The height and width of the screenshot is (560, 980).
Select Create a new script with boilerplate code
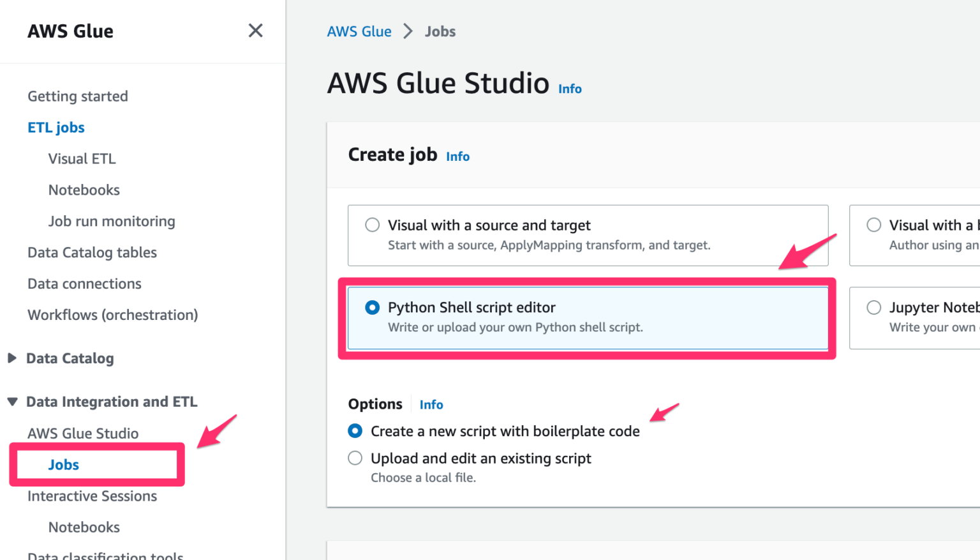(355, 431)
